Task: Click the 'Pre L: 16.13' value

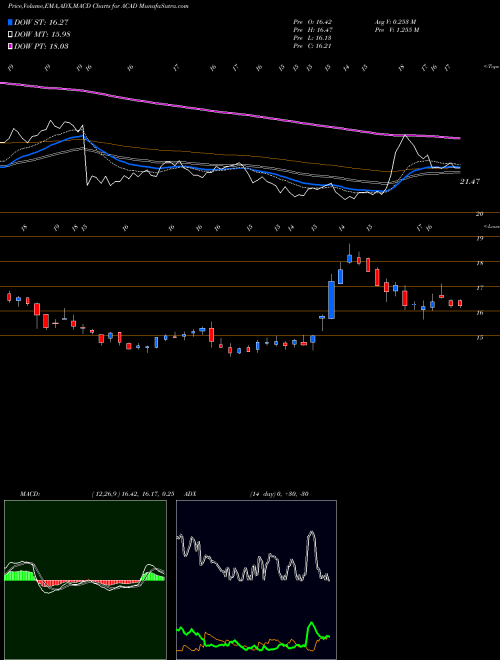Action: (x=313, y=38)
